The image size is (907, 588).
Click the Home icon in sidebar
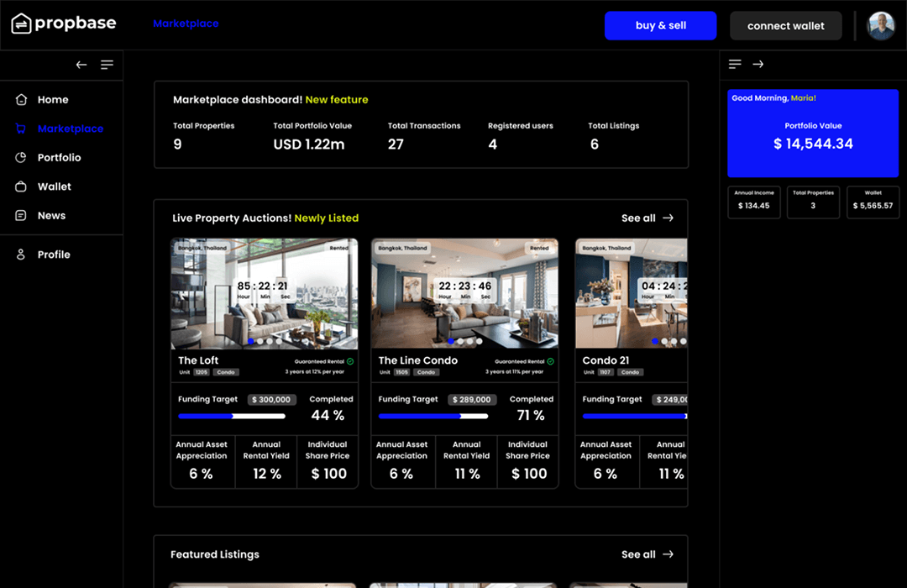21,100
